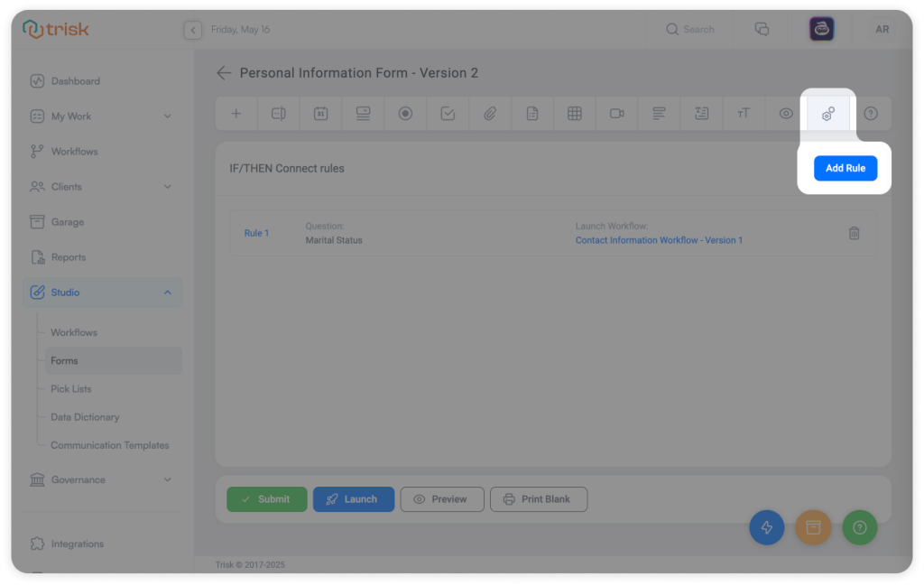Go back using the arrow beside form title
Image resolution: width=924 pixels, height=586 pixels.
click(x=224, y=72)
